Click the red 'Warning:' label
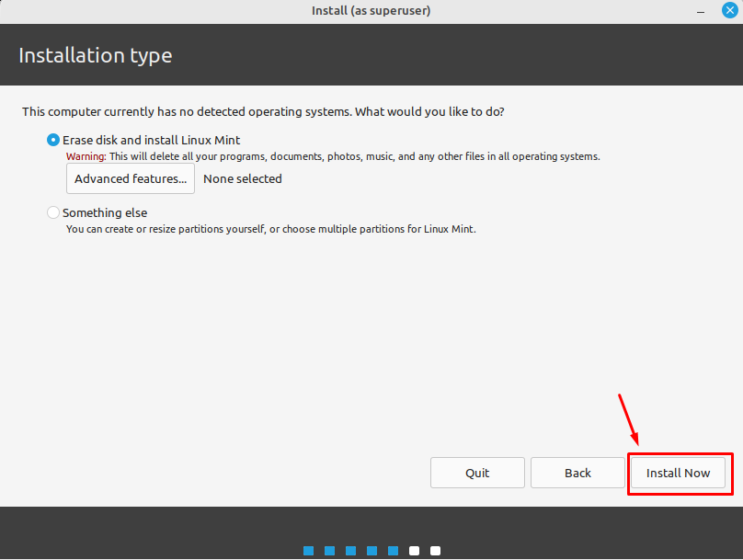Image resolution: width=743 pixels, height=560 pixels. 86,156
